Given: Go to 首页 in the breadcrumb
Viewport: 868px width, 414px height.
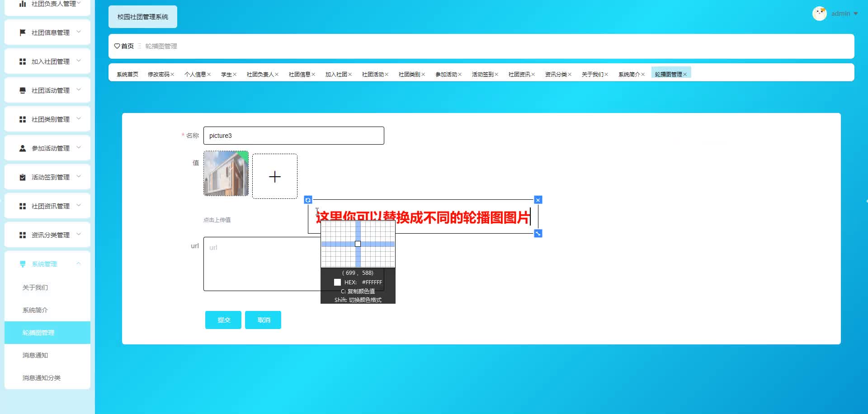Looking at the screenshot, I should tap(127, 46).
